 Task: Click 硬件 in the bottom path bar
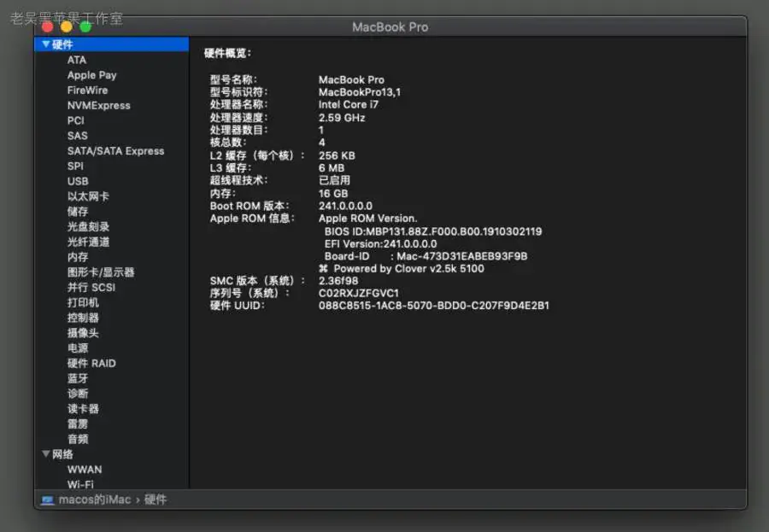tap(156, 500)
